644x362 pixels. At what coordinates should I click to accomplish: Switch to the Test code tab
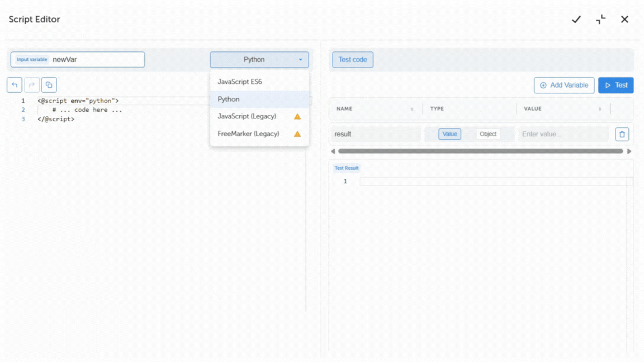tap(352, 59)
